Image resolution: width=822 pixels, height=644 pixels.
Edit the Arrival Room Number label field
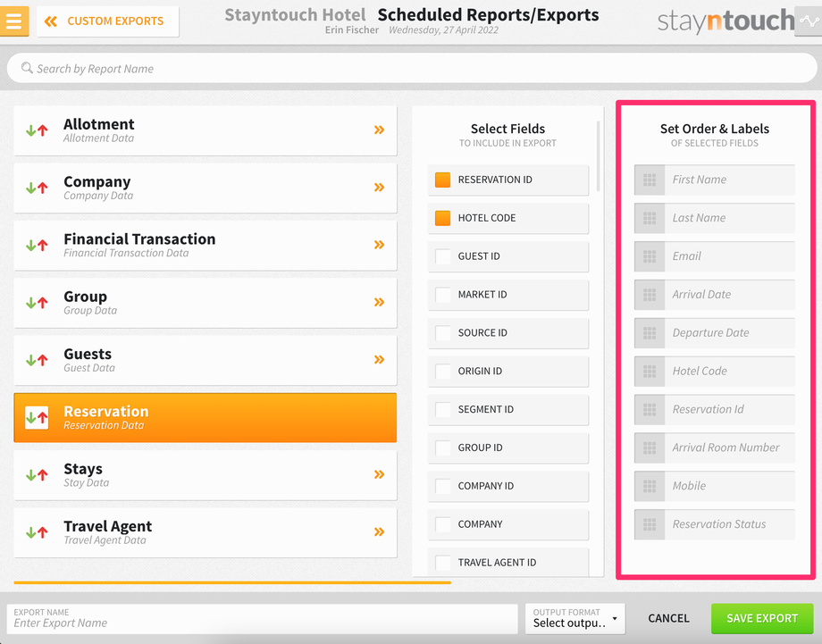click(730, 447)
